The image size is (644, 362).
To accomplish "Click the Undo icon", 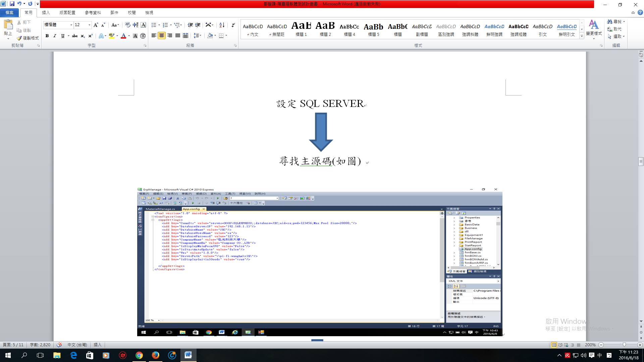I will pos(19,4).
